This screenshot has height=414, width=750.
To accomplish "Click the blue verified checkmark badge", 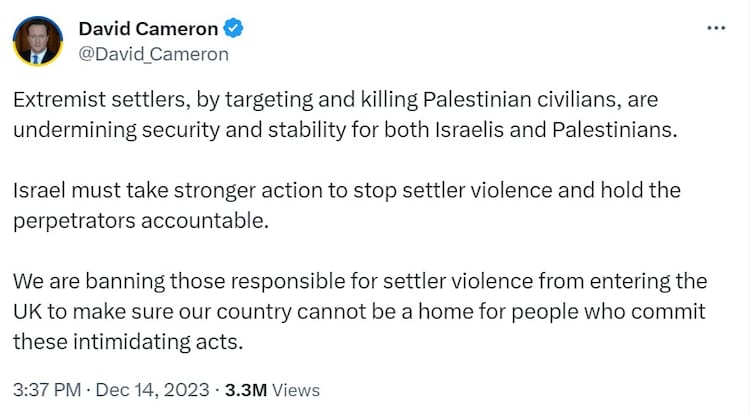I will [x=236, y=28].
